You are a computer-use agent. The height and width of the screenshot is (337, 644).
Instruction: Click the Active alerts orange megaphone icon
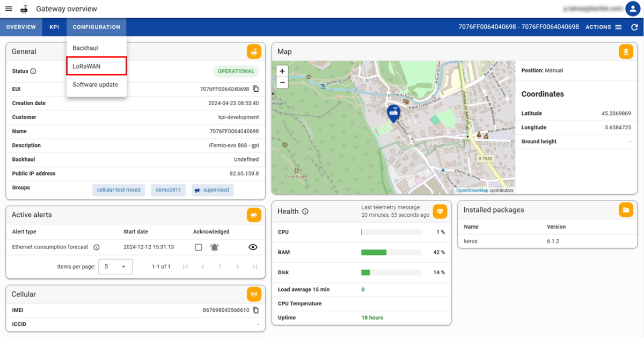pyautogui.click(x=254, y=215)
